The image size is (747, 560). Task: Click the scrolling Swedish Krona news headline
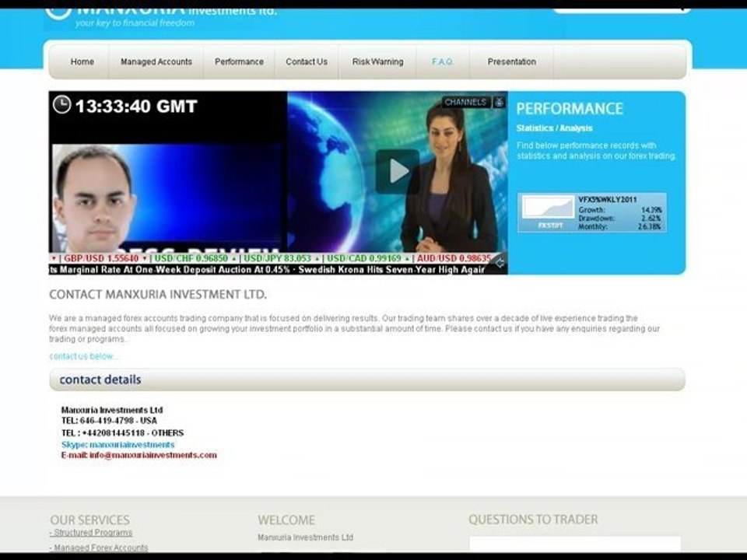(x=391, y=270)
